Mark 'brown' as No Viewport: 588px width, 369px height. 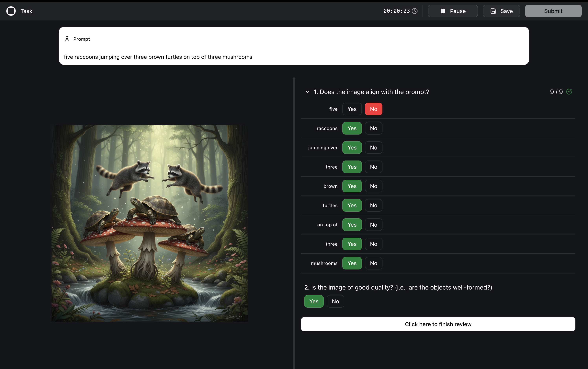(373, 186)
